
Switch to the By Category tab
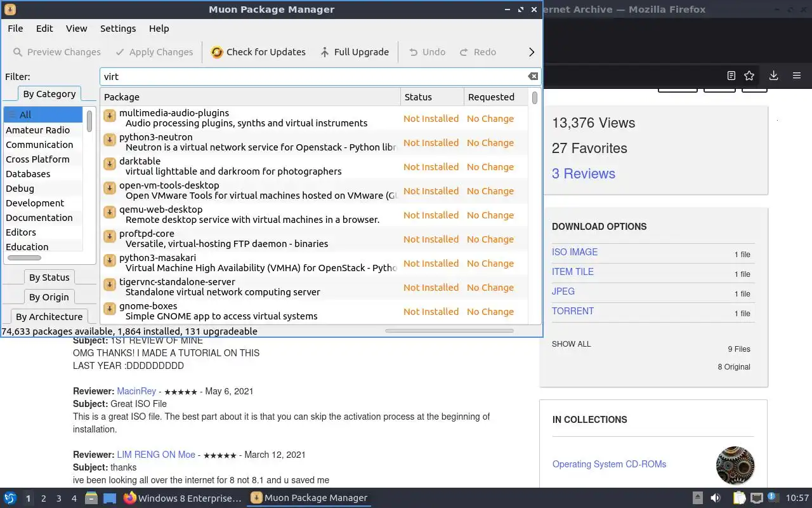49,94
